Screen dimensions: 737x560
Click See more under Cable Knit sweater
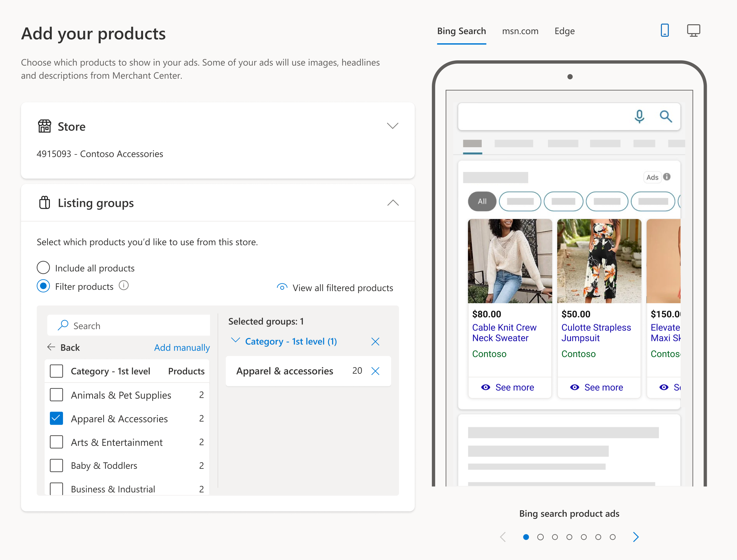coord(515,387)
